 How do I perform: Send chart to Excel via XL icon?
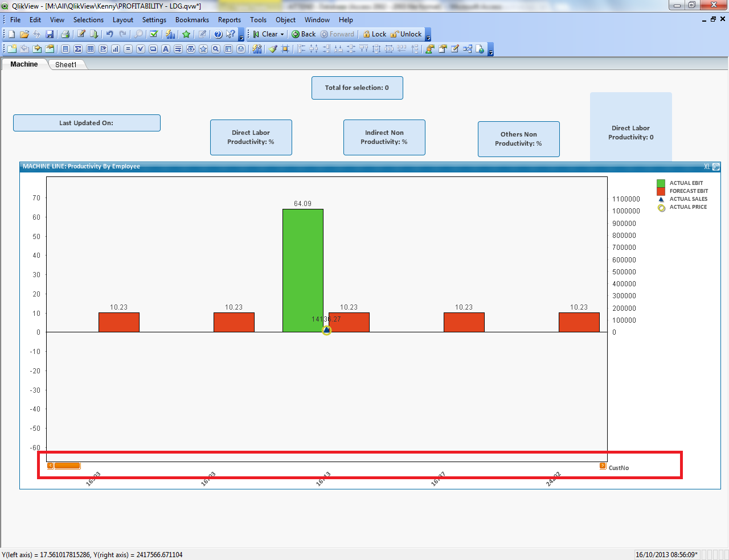pyautogui.click(x=707, y=167)
